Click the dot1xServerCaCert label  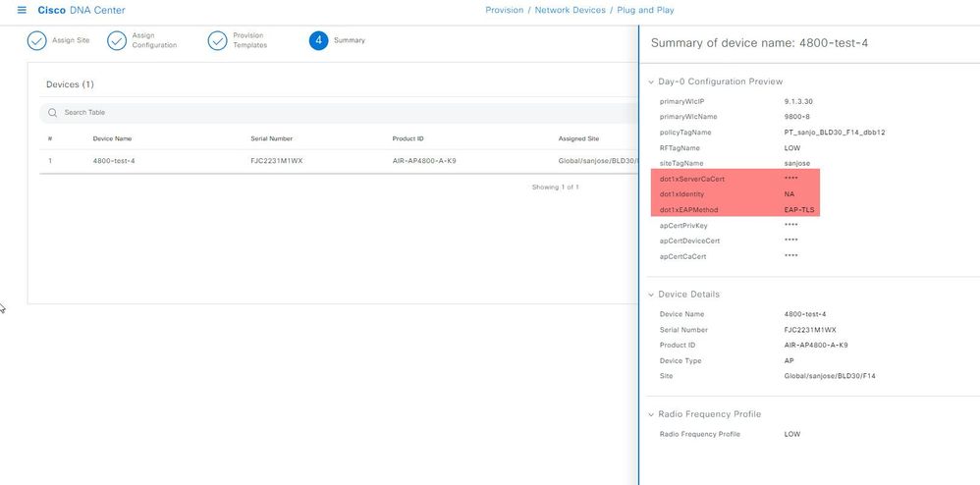(692, 179)
